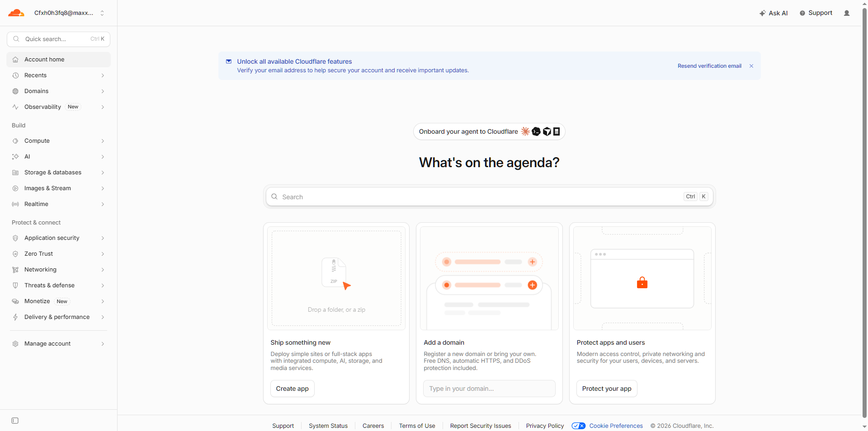Click Onboard your agent to Cloudflare
This screenshot has height=431, width=868.
click(489, 131)
